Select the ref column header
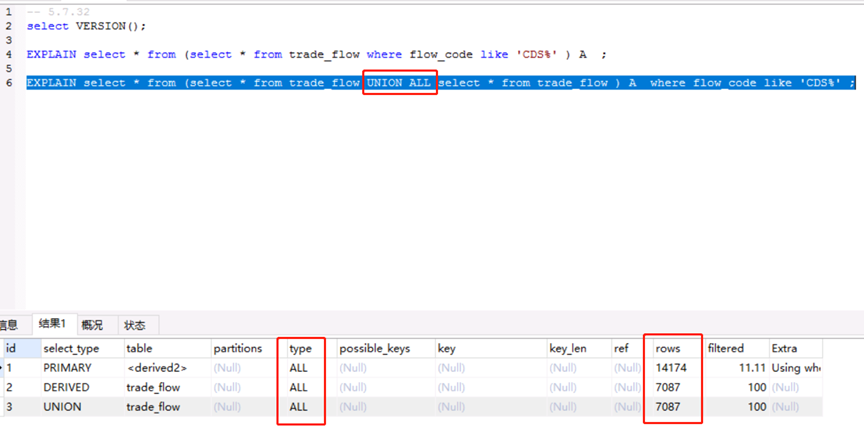The height and width of the screenshot is (439, 864). pos(633,348)
